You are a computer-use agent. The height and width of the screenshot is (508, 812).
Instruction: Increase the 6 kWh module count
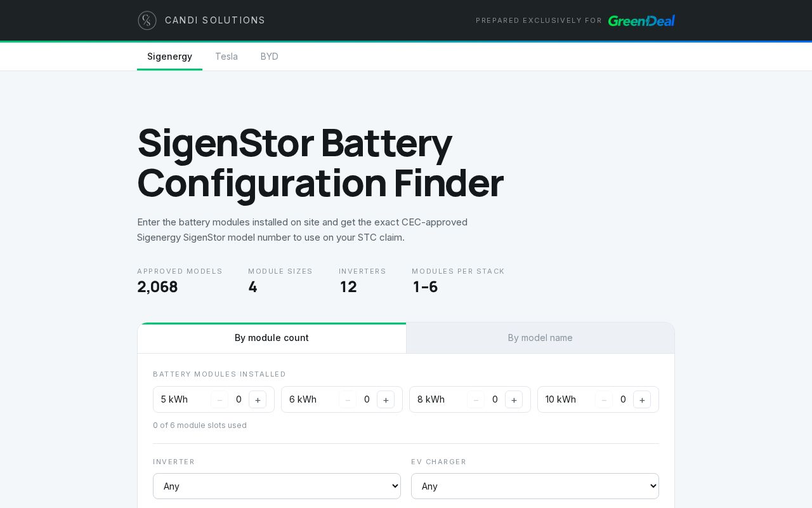click(386, 399)
